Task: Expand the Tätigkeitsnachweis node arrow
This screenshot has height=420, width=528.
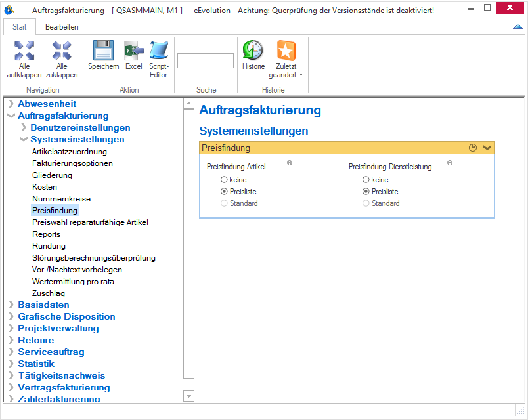Action: point(11,375)
